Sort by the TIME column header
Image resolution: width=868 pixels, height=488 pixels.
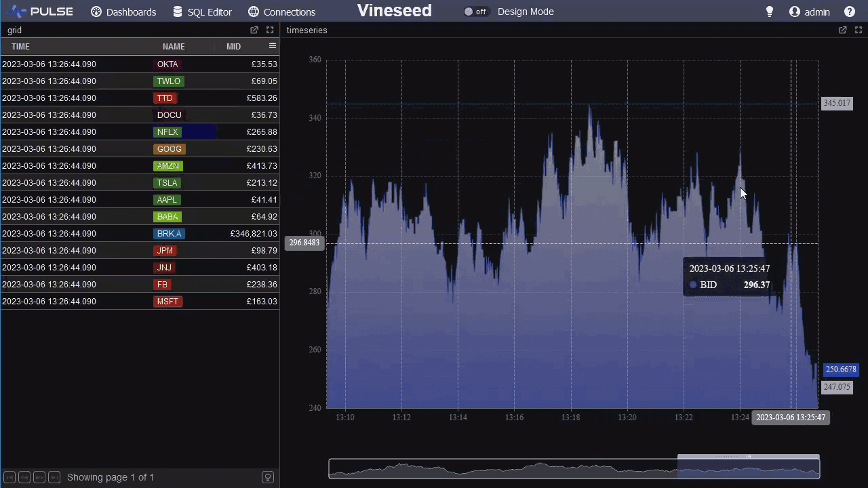click(x=20, y=47)
